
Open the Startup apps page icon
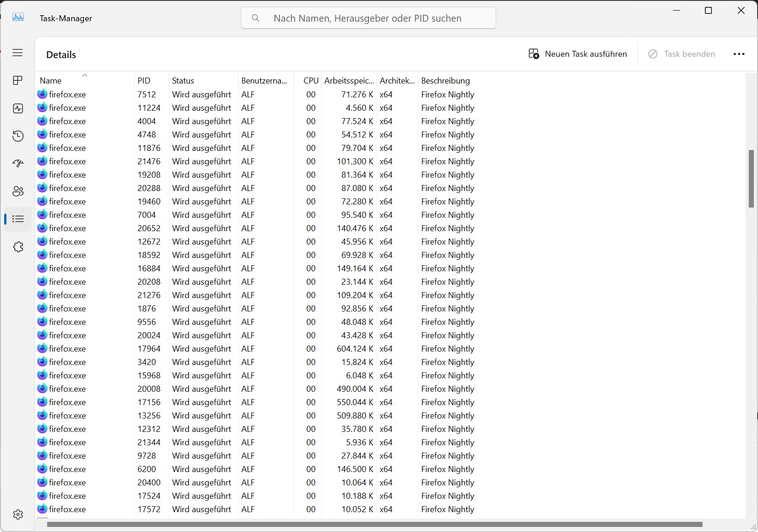coord(18,163)
